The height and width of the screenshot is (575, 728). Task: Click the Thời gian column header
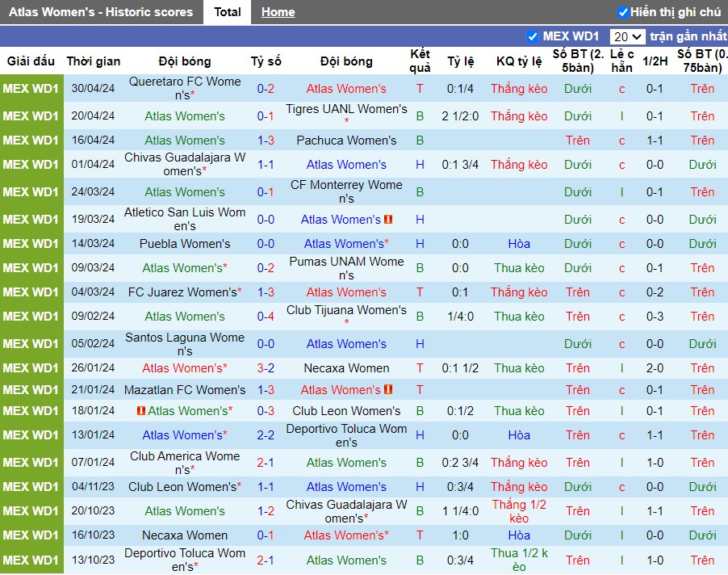point(94,61)
